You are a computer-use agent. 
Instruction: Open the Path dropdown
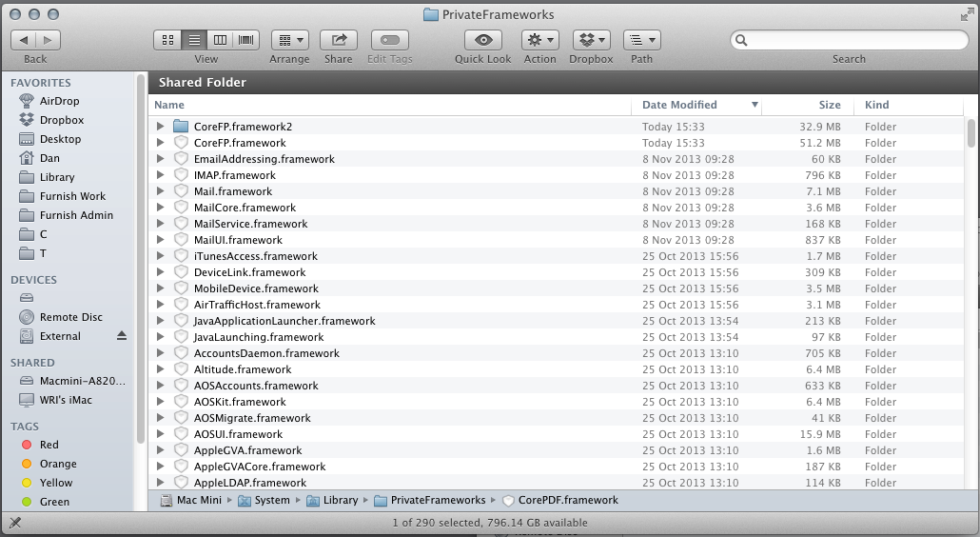pyautogui.click(x=642, y=40)
